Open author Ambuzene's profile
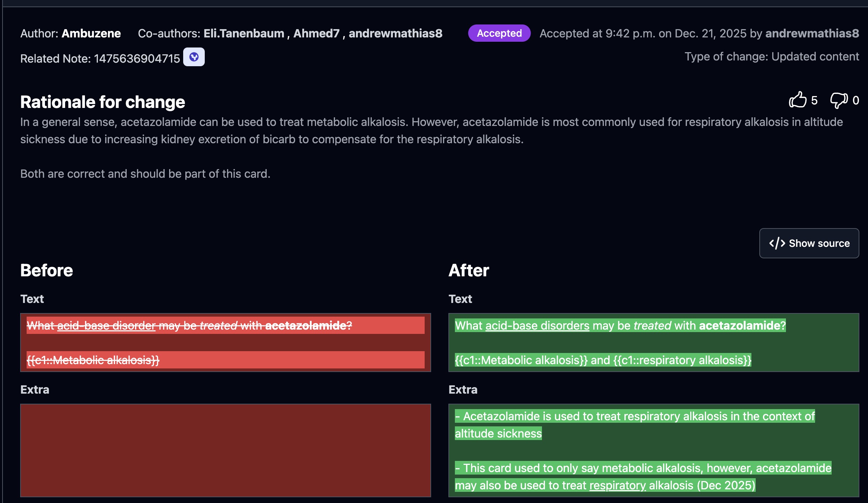Screen dimensions: 868x503 point(91,33)
